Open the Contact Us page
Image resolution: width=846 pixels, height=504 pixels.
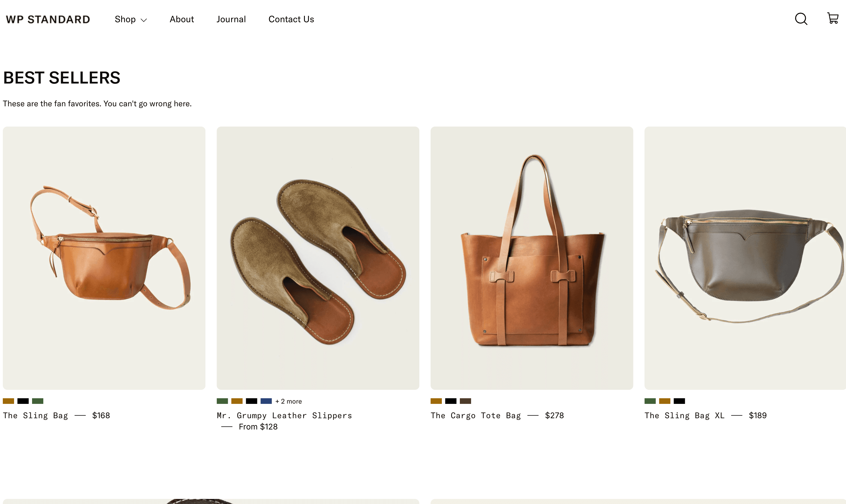tap(291, 19)
